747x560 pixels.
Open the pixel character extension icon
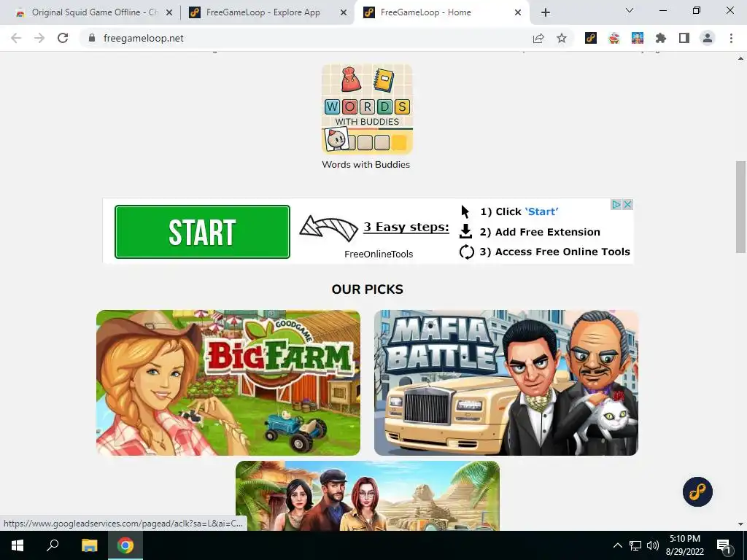point(638,38)
